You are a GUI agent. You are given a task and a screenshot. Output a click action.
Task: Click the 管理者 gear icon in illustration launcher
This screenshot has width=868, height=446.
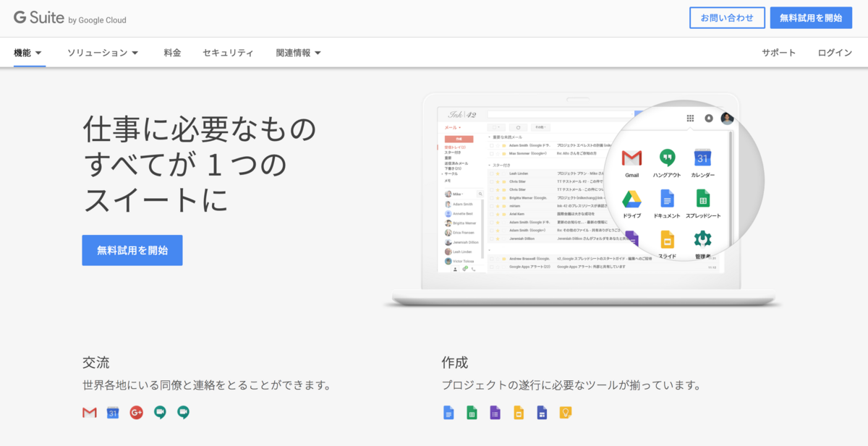pyautogui.click(x=702, y=240)
